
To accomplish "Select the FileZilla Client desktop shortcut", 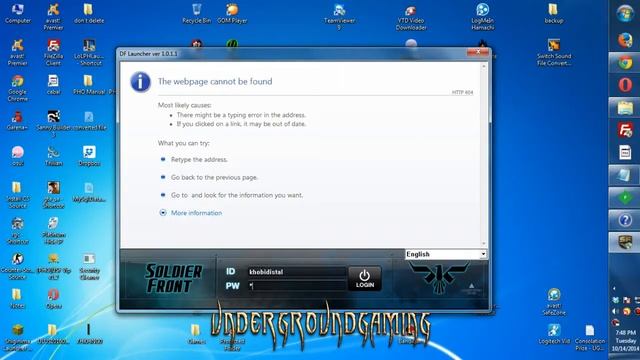I will point(53,52).
